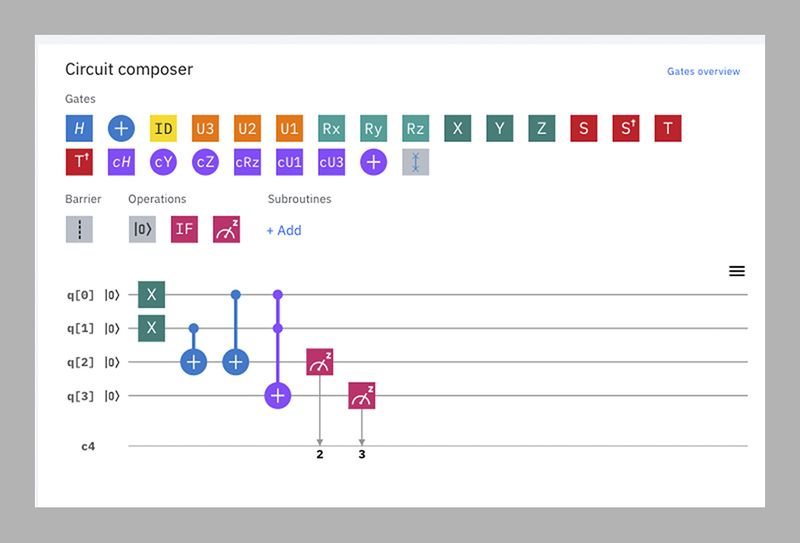The height and width of the screenshot is (543, 800).
Task: Pick the red S dagger gate
Action: click(x=626, y=128)
